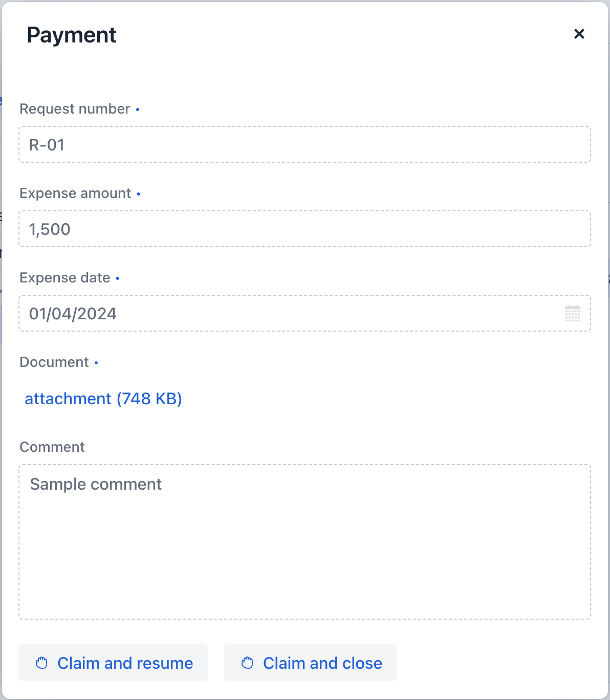Open the calendar picker in Expense date
The image size is (610, 700).
click(x=573, y=314)
